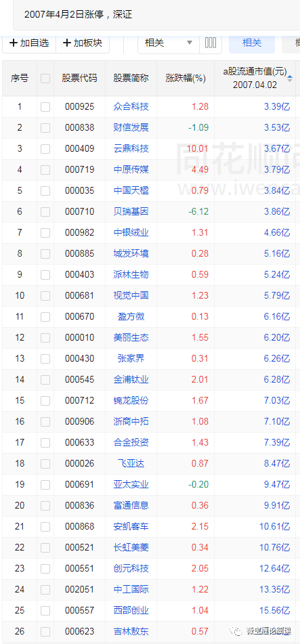Screen dimensions: 300x644
Task: Select the checkbox for 000712 锦龙股份
Action: (x=45, y=400)
